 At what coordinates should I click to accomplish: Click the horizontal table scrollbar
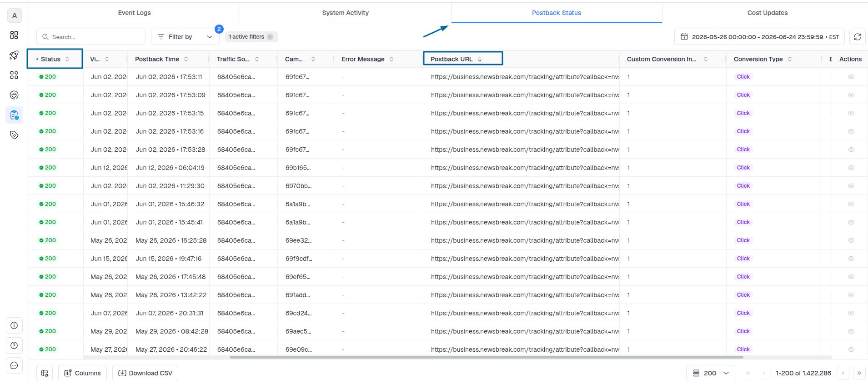coord(487,357)
